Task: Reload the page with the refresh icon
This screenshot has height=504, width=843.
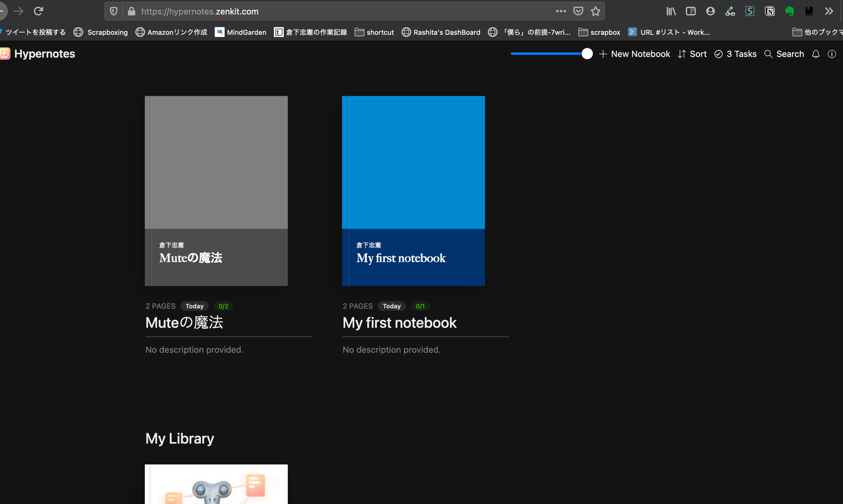Action: tap(39, 11)
